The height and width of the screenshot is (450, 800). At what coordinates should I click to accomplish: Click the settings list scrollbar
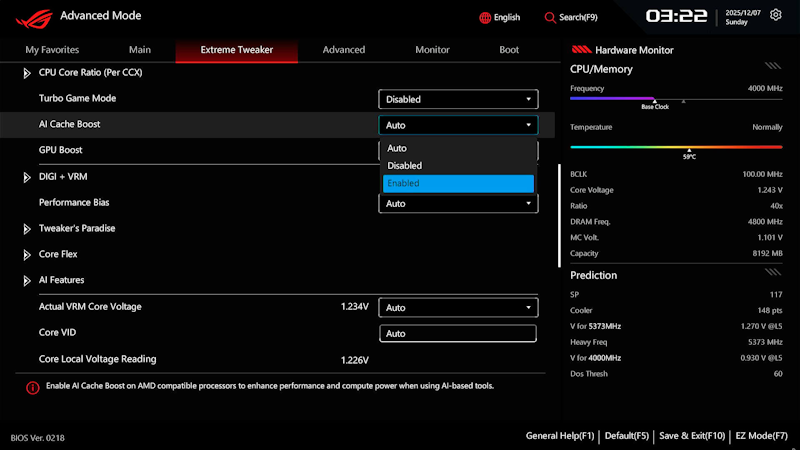559,215
